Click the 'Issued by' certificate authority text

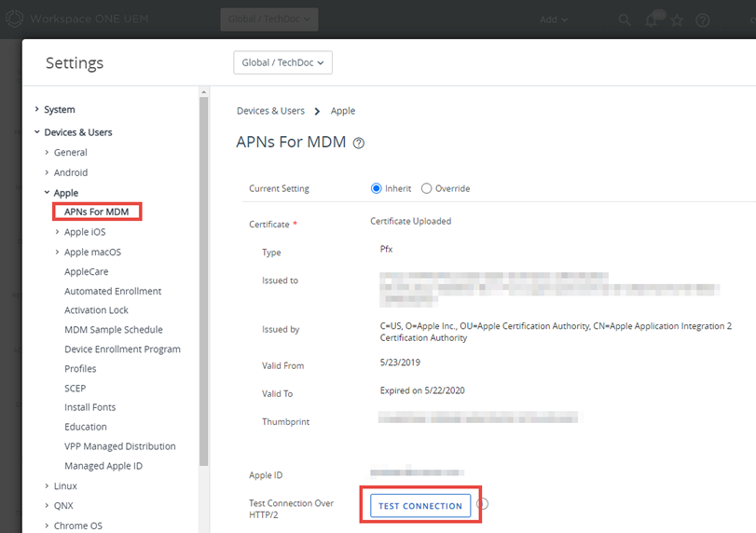[x=556, y=332]
